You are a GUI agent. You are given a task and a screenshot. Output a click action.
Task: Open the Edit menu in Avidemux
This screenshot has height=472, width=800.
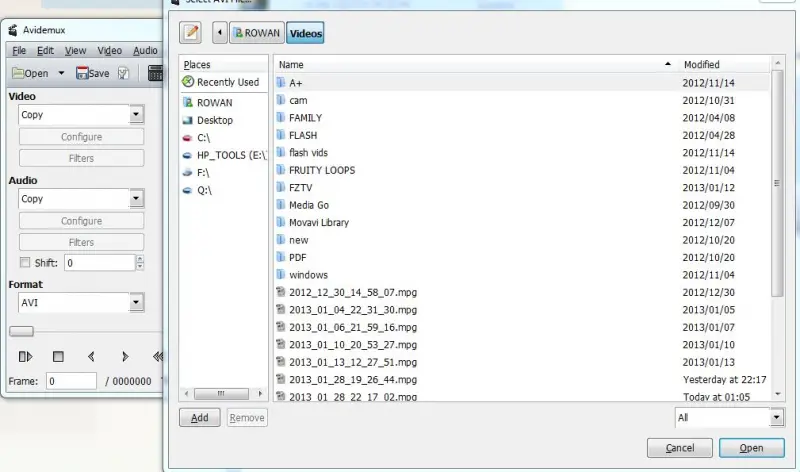click(x=45, y=51)
